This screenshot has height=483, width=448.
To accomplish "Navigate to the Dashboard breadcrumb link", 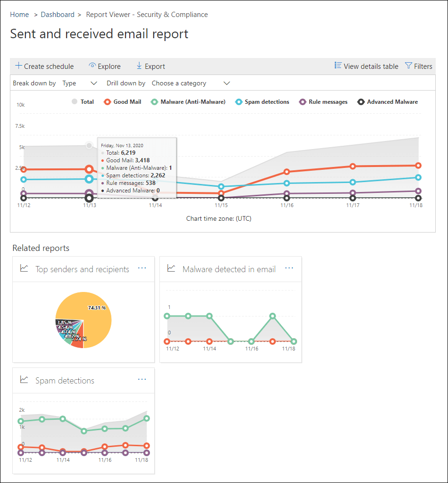I will (x=58, y=15).
